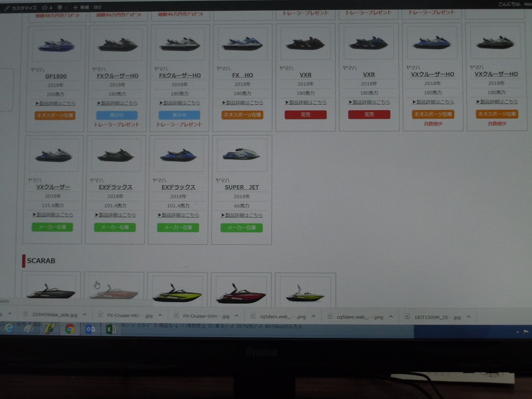This screenshot has width=532, height=399.
Task: Open the FX-Cruiser-SVH jpg downloaded file
Action: pos(206,316)
